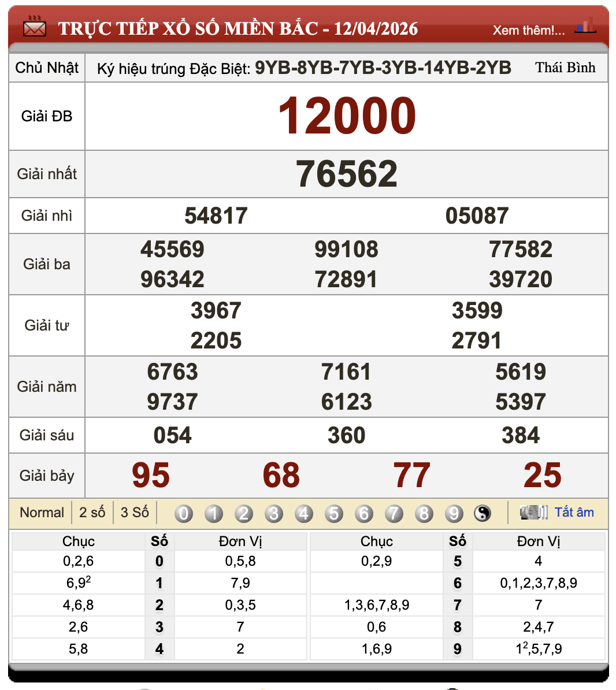Click the first prize number 76562

(347, 174)
